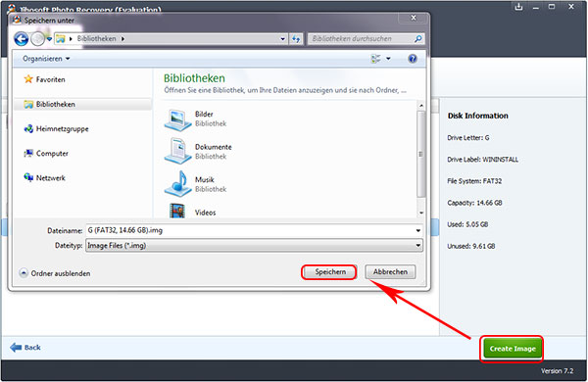Image resolution: width=588 pixels, height=382 pixels.
Task: Collapse folders with Ordner ausblenden
Action: coord(55,273)
